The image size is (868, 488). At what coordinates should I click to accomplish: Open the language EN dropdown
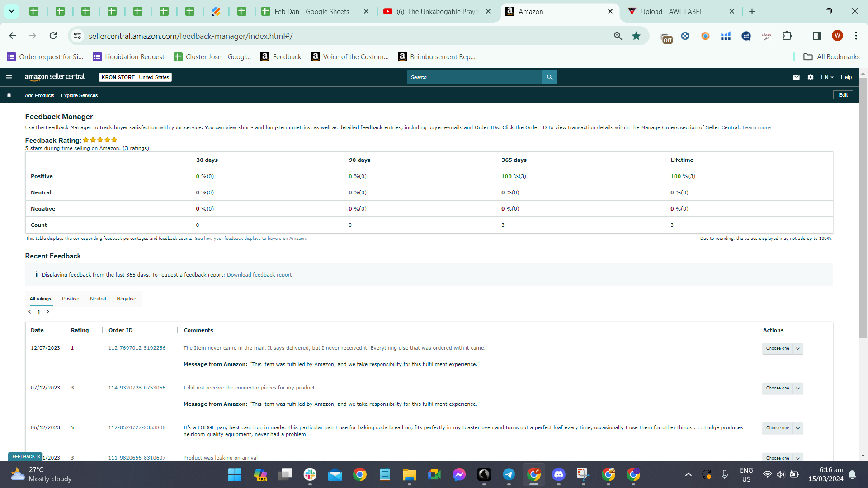pyautogui.click(x=827, y=77)
